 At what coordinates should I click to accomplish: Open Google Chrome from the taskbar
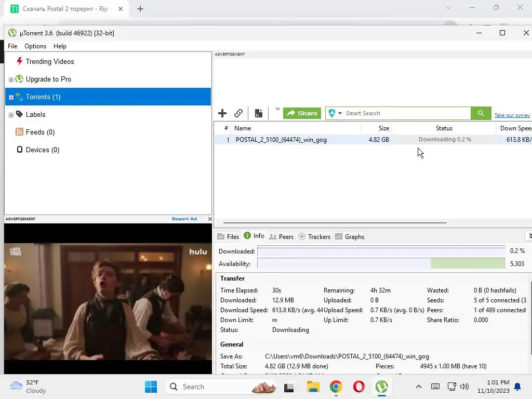coord(336,387)
